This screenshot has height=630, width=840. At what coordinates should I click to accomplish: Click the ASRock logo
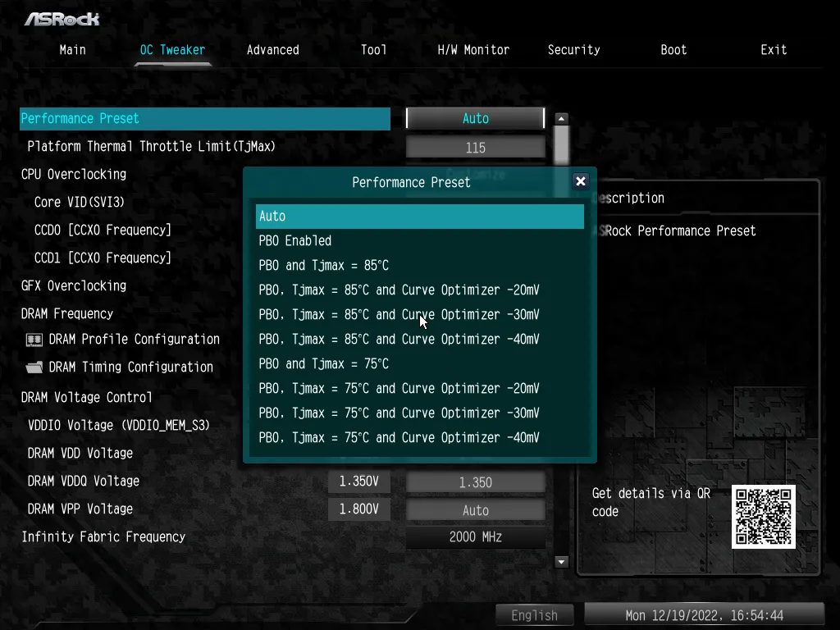(62, 20)
